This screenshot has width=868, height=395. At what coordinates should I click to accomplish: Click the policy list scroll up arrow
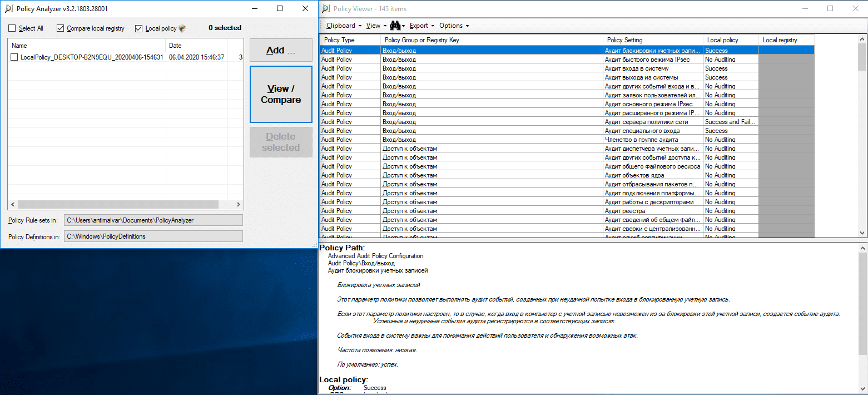tap(862, 39)
